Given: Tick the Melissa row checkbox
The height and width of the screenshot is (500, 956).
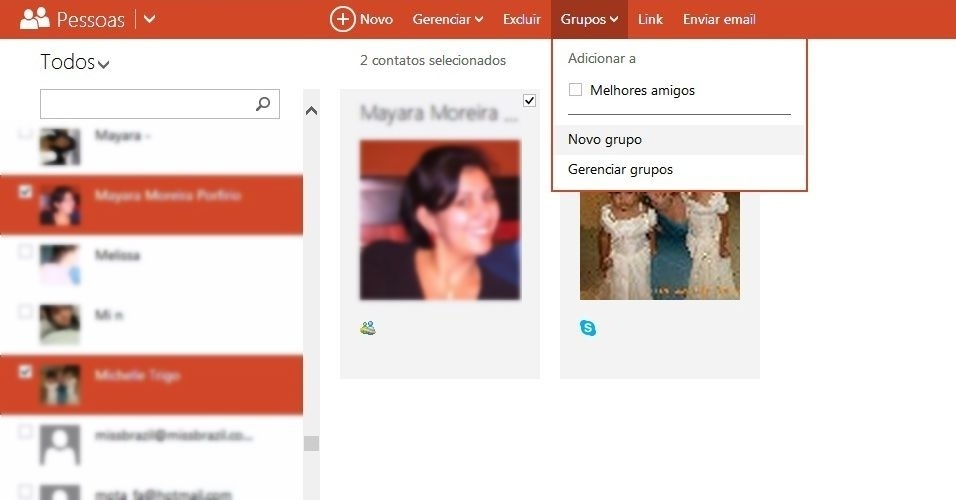Looking at the screenshot, I should 25,251.
